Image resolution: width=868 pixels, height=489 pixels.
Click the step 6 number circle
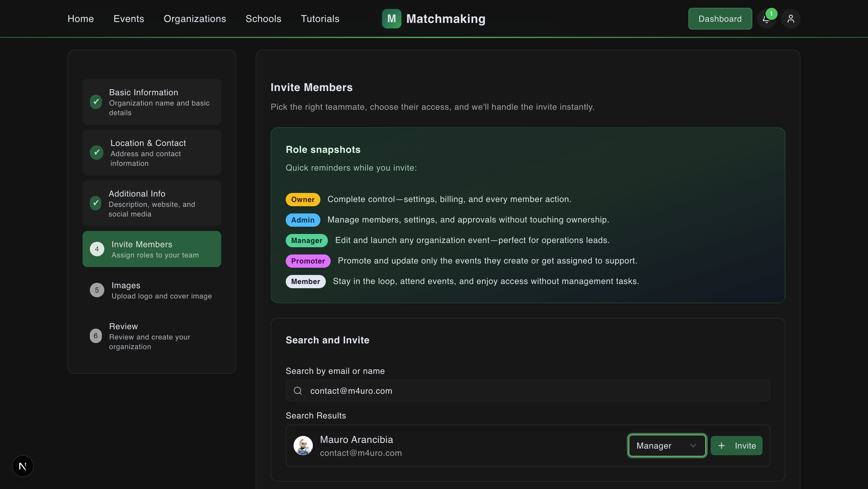pos(96,336)
